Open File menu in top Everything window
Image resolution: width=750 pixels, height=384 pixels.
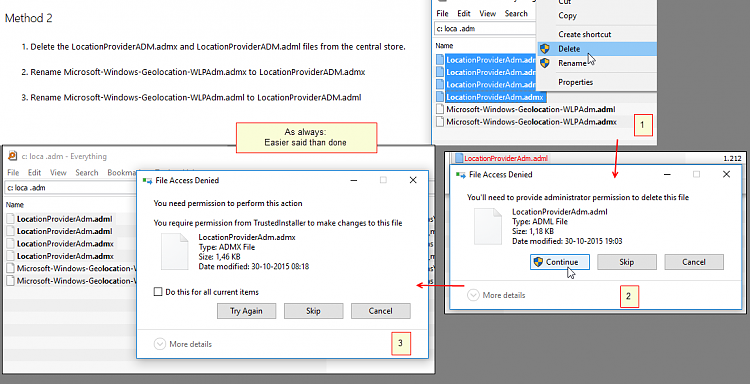(x=442, y=13)
